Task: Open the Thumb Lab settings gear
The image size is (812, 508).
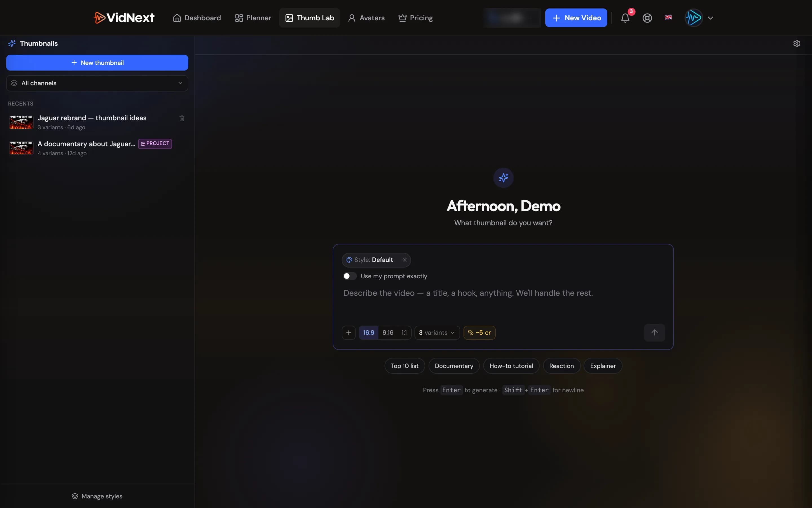Action: click(x=796, y=44)
